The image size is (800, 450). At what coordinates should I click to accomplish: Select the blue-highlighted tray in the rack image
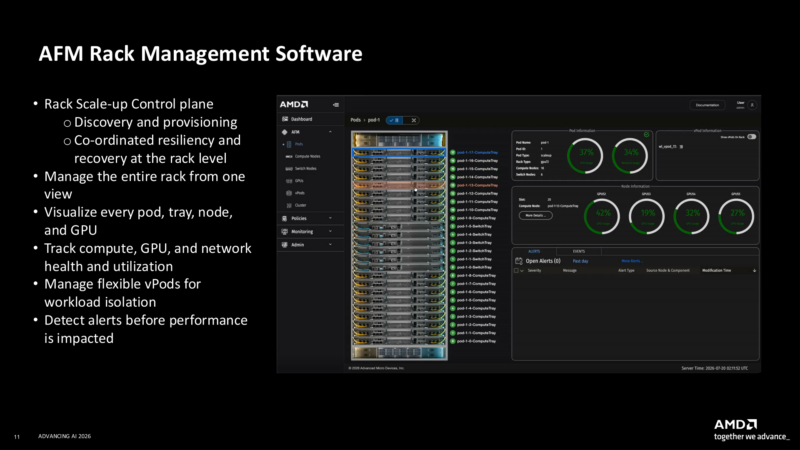[x=399, y=153]
